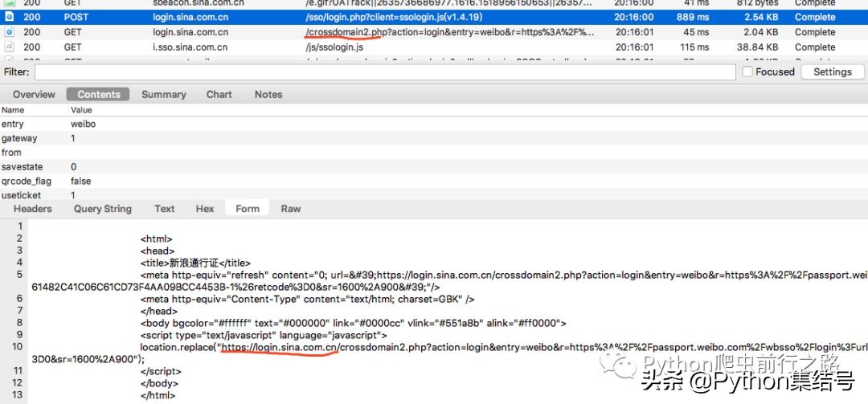Click the JS file icon for ssologin.js
This screenshot has width=868, height=404.
point(10,47)
